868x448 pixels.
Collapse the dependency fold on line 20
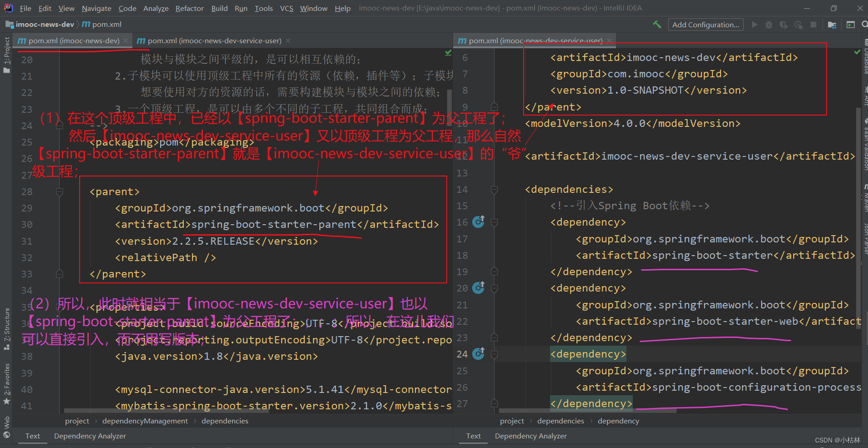495,288
